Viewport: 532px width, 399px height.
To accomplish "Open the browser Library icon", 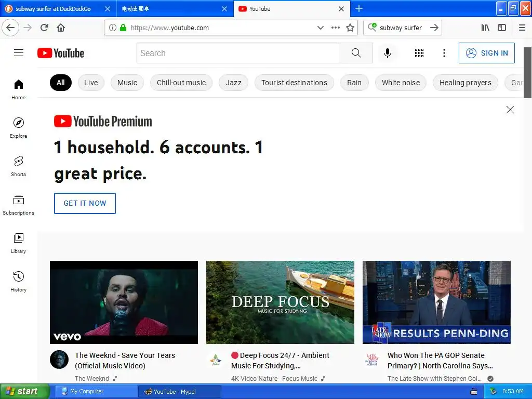I will coord(485,28).
